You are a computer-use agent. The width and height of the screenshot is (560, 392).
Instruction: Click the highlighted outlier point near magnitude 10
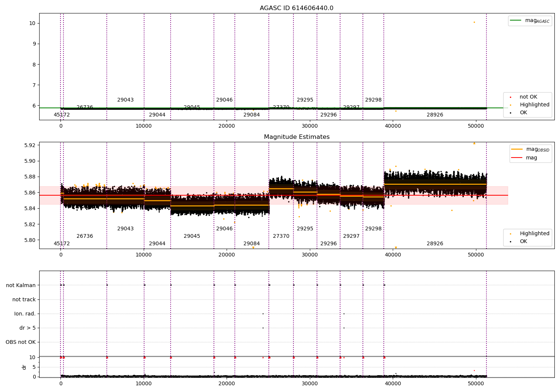click(474, 22)
